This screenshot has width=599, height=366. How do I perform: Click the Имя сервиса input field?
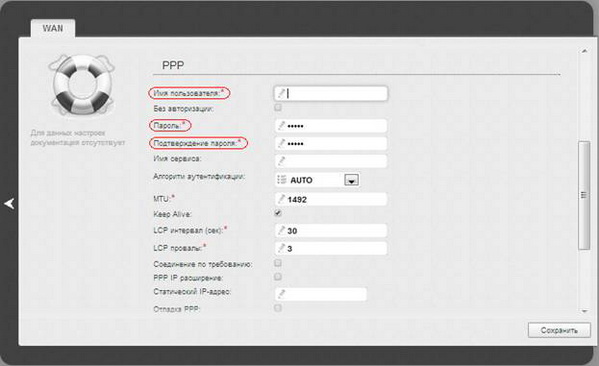(331, 161)
